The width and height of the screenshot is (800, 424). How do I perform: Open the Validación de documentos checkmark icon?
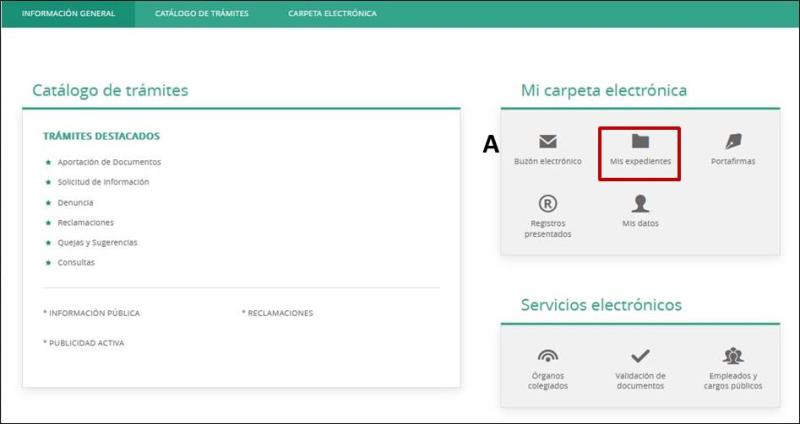point(640,357)
